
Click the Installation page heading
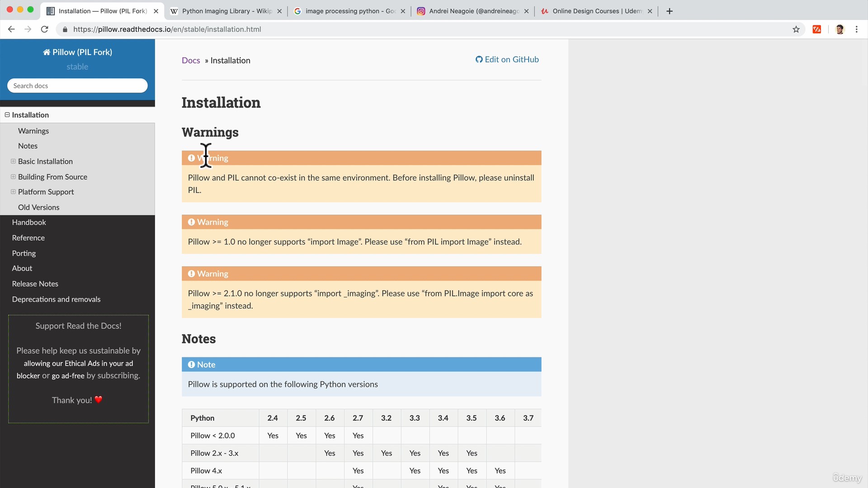point(221,103)
